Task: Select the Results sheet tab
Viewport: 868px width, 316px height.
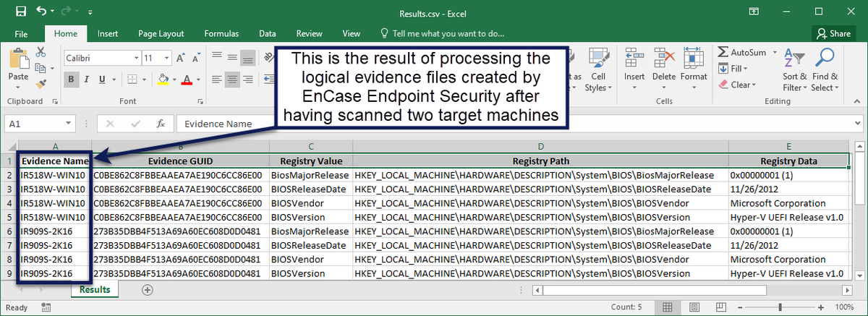Action: tap(95, 290)
